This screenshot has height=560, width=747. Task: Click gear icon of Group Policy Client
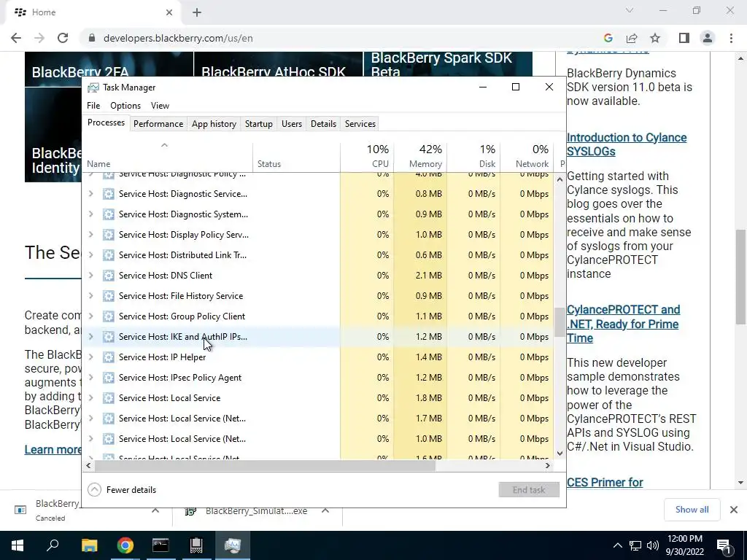[109, 316]
